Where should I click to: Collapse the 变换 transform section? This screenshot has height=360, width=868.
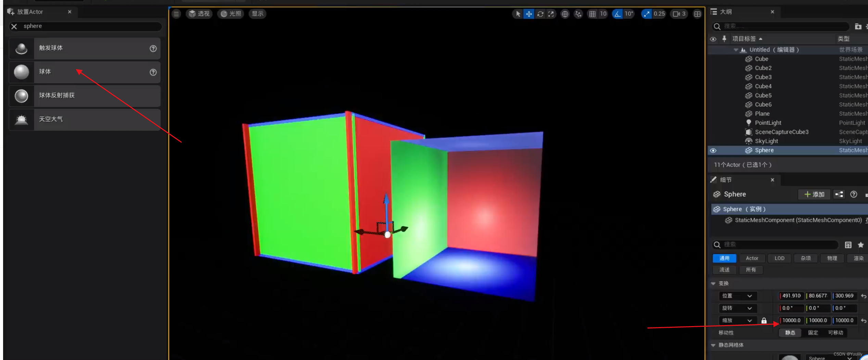pyautogui.click(x=713, y=284)
